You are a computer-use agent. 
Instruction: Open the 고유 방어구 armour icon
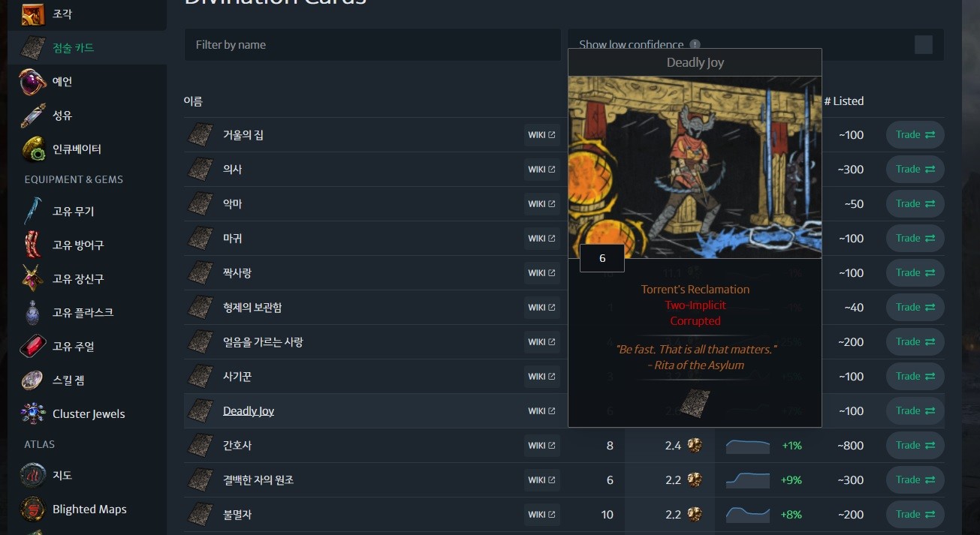click(33, 245)
